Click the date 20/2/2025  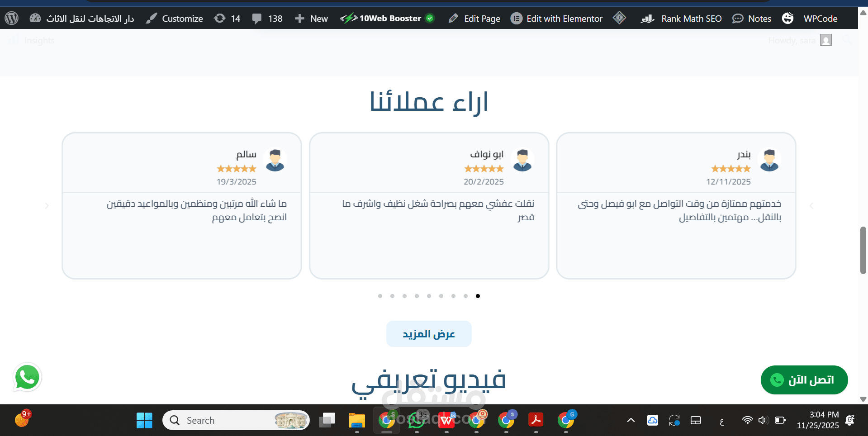point(484,182)
